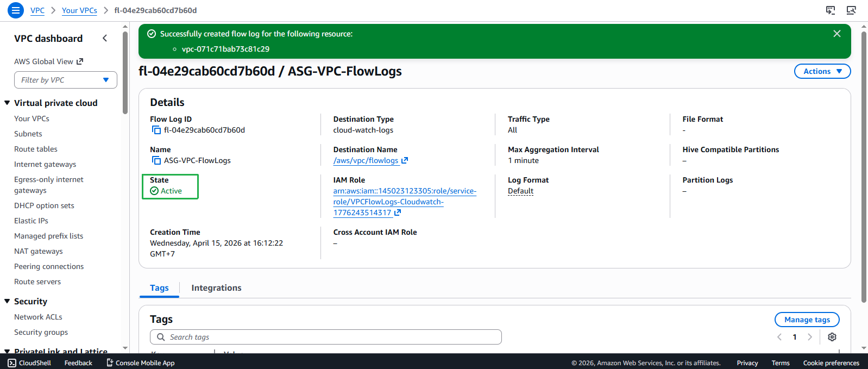Switch to the Tags tab
The height and width of the screenshot is (369, 868).
click(x=159, y=288)
